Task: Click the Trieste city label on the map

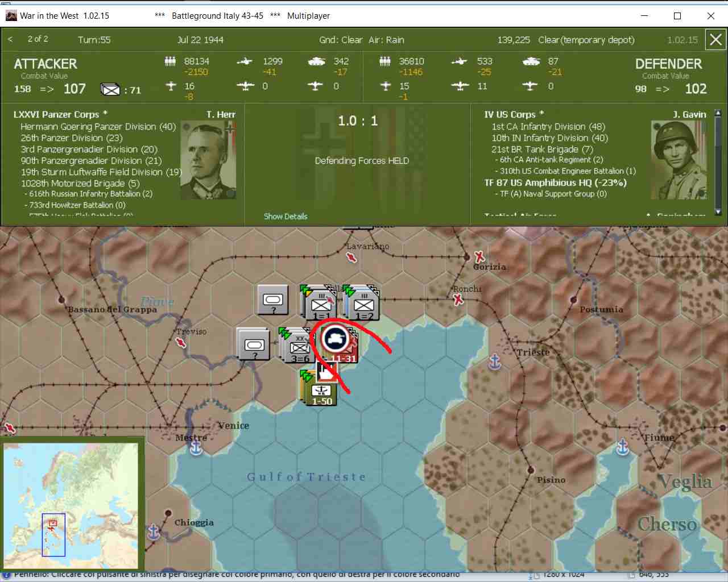Action: (x=533, y=352)
